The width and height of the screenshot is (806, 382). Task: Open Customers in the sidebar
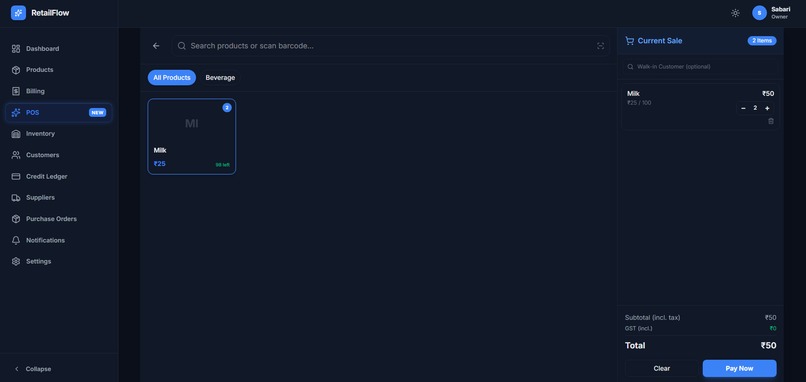[59, 155]
